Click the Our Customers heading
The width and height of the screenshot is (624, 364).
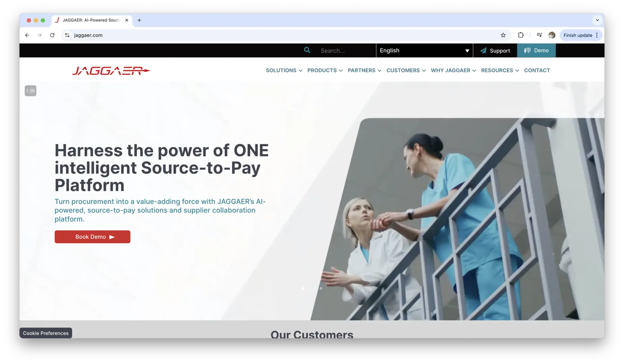tap(312, 334)
